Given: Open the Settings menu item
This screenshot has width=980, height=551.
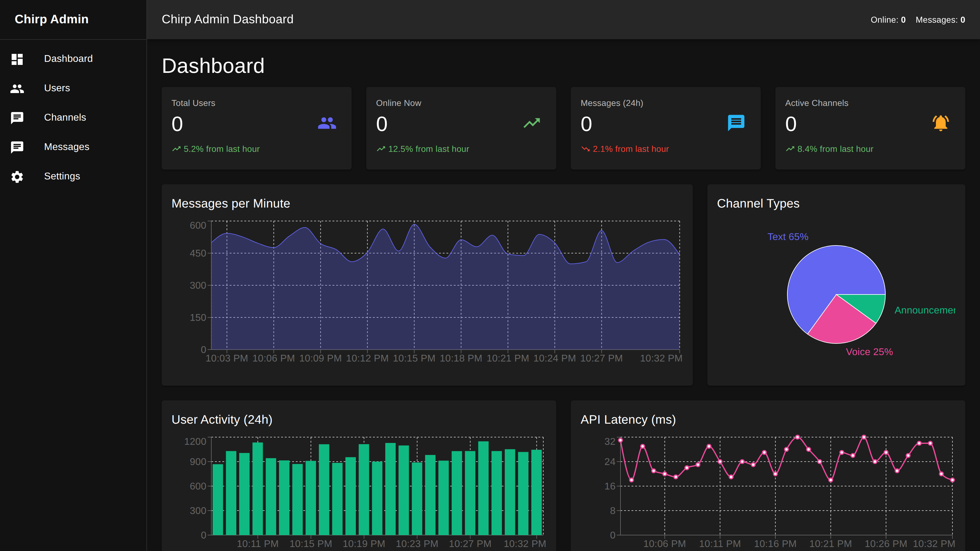Looking at the screenshot, I should click(x=73, y=176).
